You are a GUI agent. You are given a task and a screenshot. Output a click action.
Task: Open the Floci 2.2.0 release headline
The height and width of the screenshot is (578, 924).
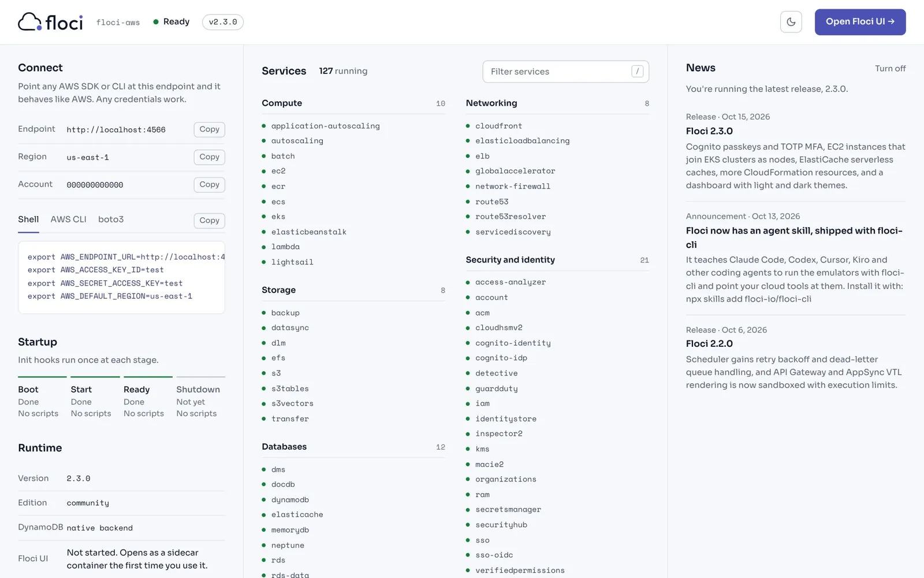[x=709, y=344]
